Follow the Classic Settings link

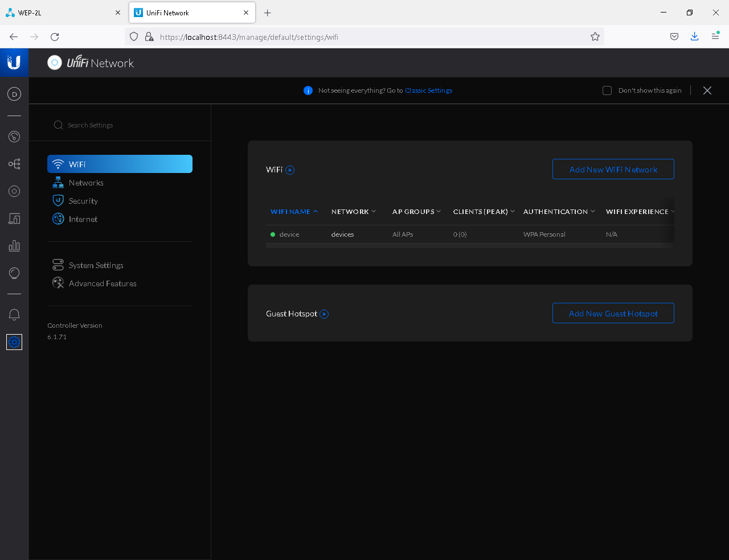(428, 90)
